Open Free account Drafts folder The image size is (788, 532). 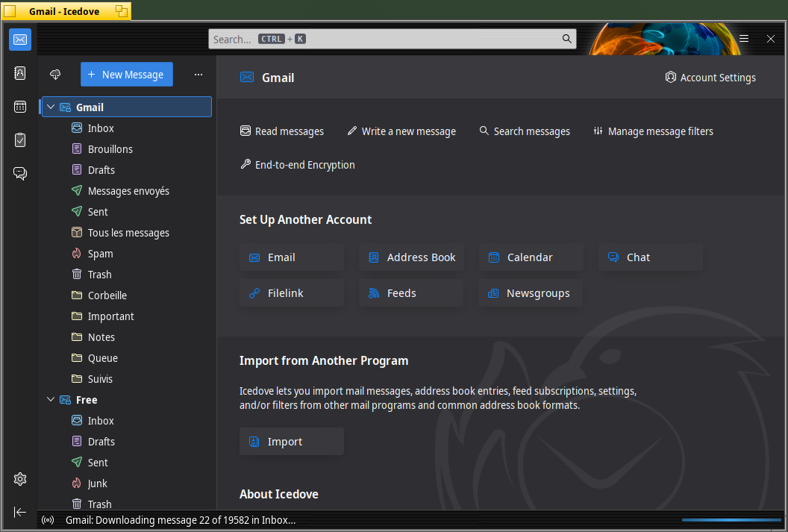127,442
